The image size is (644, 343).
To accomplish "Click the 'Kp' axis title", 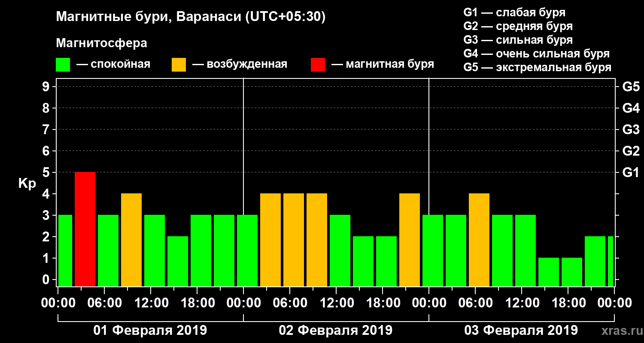I will [27, 183].
